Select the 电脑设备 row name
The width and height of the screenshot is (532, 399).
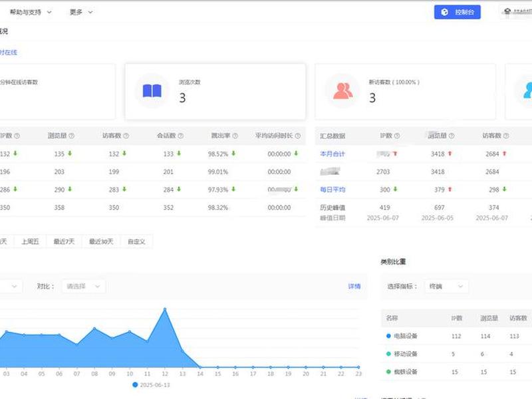(406, 336)
